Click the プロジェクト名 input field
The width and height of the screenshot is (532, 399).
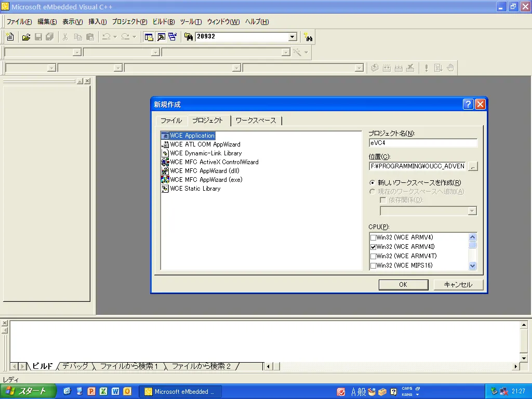423,143
